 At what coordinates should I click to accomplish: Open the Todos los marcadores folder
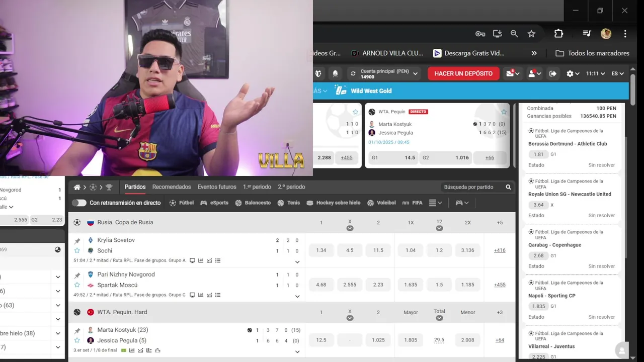(x=592, y=53)
